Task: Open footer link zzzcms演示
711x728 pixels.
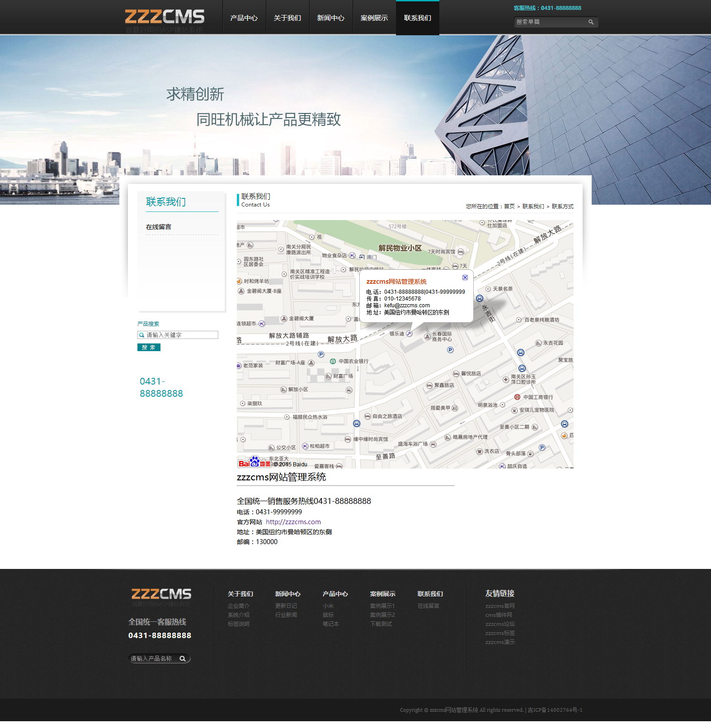Action: click(x=500, y=642)
